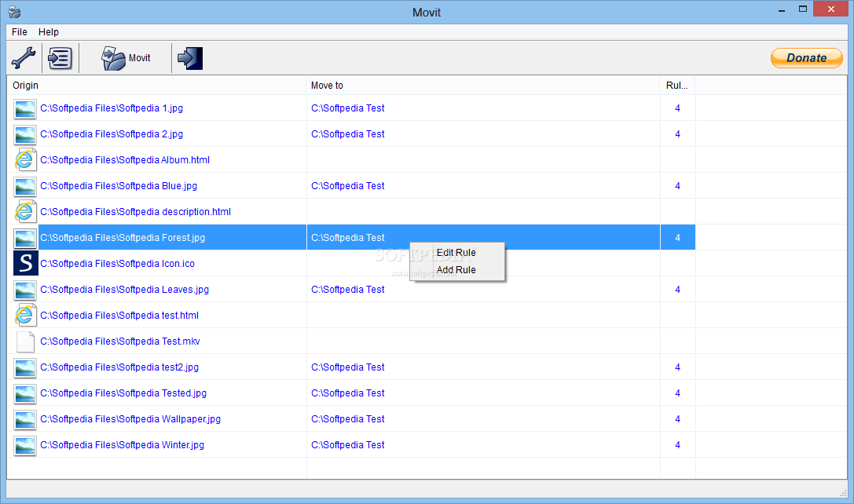The height and width of the screenshot is (504, 854).
Task: Click the Softpedia Album.html browser icon
Action: click(25, 160)
